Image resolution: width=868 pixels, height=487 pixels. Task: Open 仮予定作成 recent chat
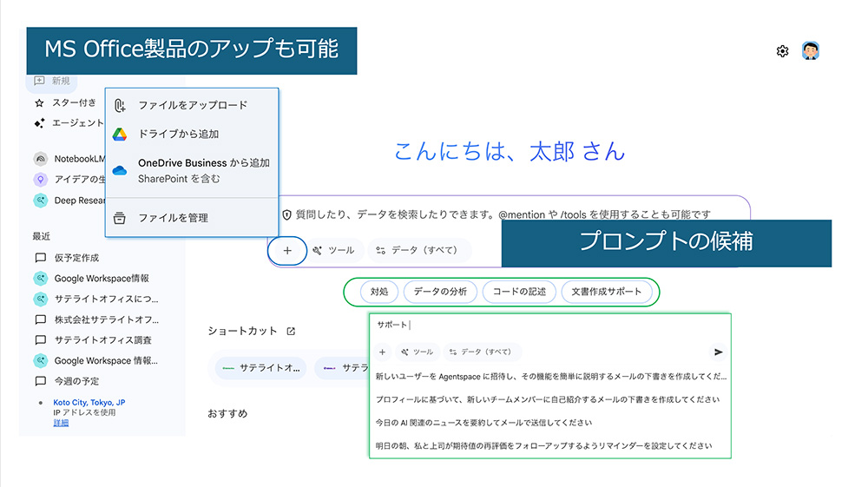76,258
